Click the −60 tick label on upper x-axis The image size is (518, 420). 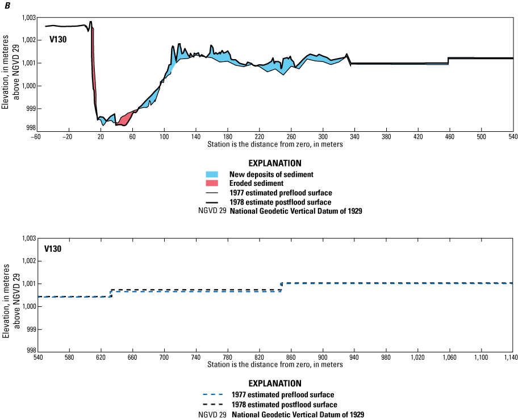click(x=35, y=136)
